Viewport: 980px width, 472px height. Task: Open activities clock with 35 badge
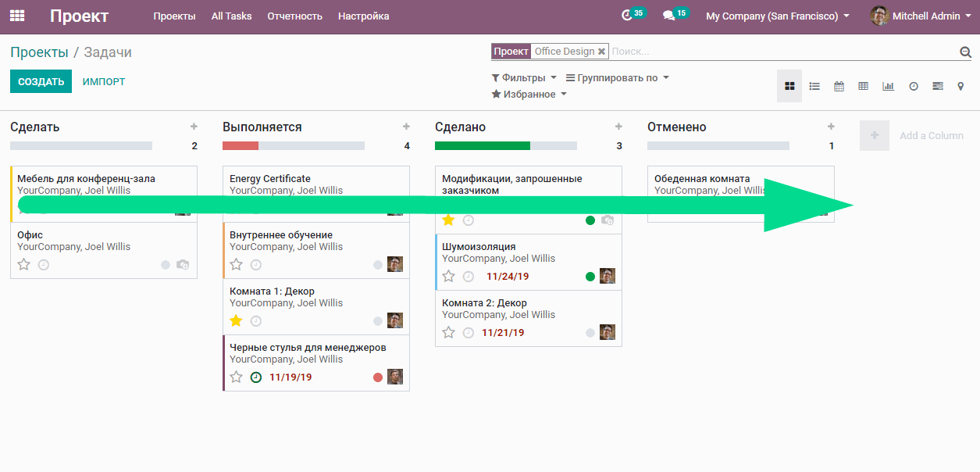(x=627, y=16)
